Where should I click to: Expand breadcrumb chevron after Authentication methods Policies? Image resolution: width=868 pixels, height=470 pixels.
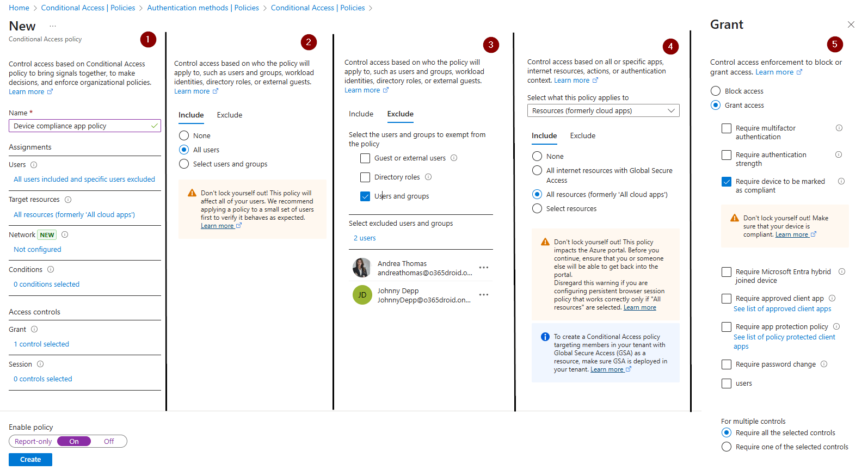point(265,8)
